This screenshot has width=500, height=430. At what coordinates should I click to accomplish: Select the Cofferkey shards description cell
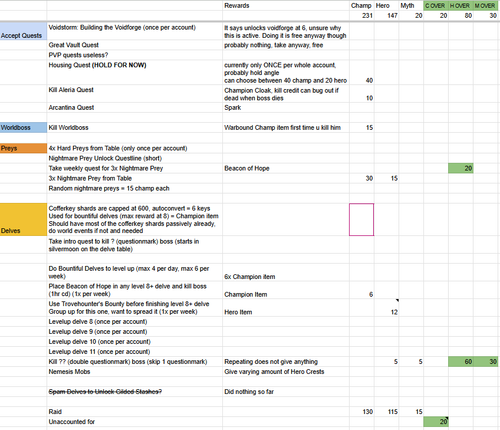coord(135,219)
